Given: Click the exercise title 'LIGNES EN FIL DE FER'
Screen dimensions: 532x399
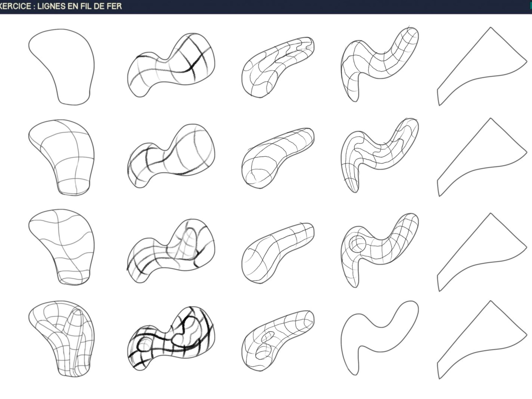Looking at the screenshot, I should 79,6.
